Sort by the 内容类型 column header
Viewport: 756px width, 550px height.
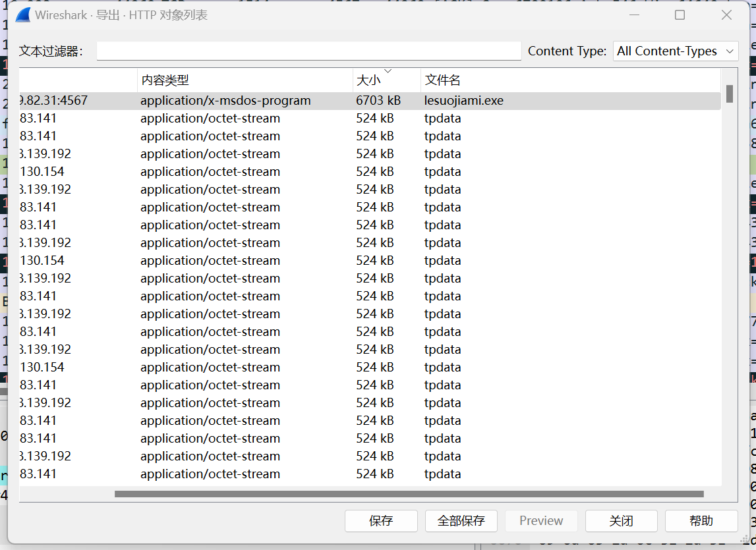pyautogui.click(x=245, y=80)
